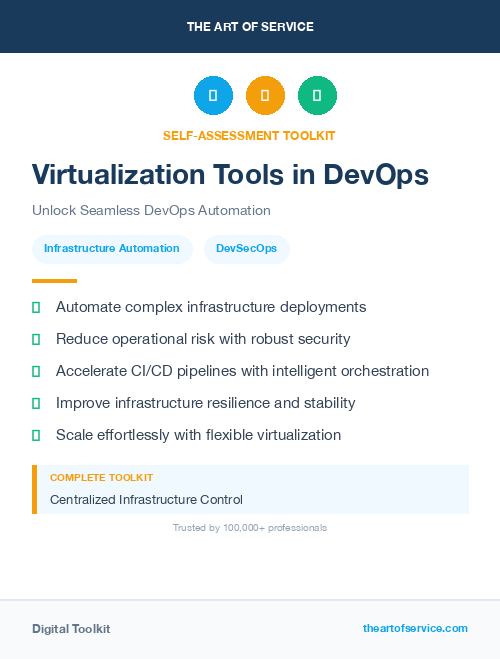
Task: Click the bullet icon beside Reduce operational risk
Action: point(36,340)
